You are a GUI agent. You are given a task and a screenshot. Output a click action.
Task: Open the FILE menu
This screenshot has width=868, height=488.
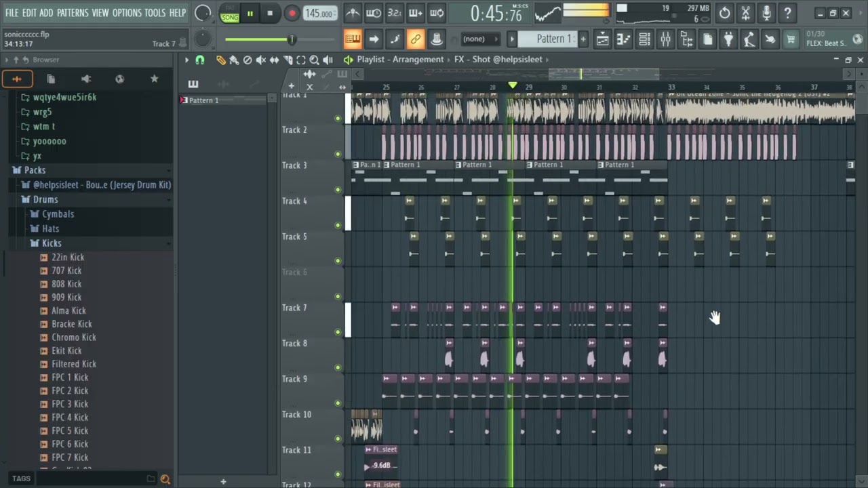click(x=12, y=13)
